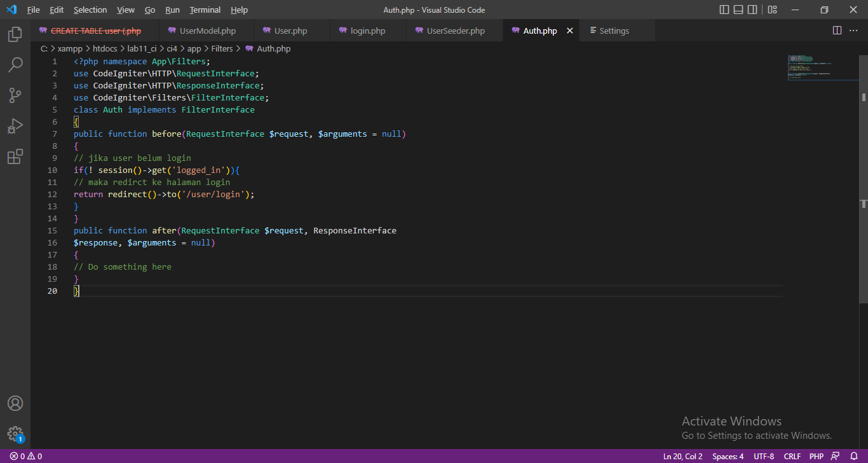
Task: Open the editor more actions menu
Action: click(853, 30)
